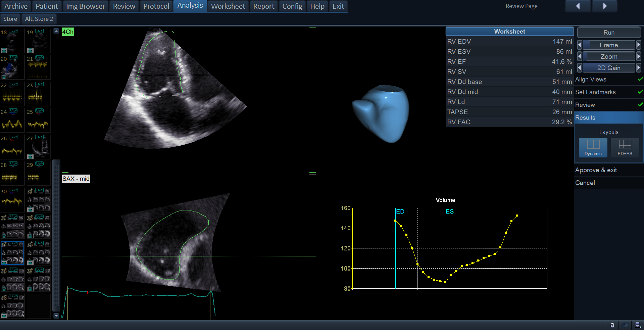Select the Dynamic layout icon
644x330 pixels.
(593, 147)
